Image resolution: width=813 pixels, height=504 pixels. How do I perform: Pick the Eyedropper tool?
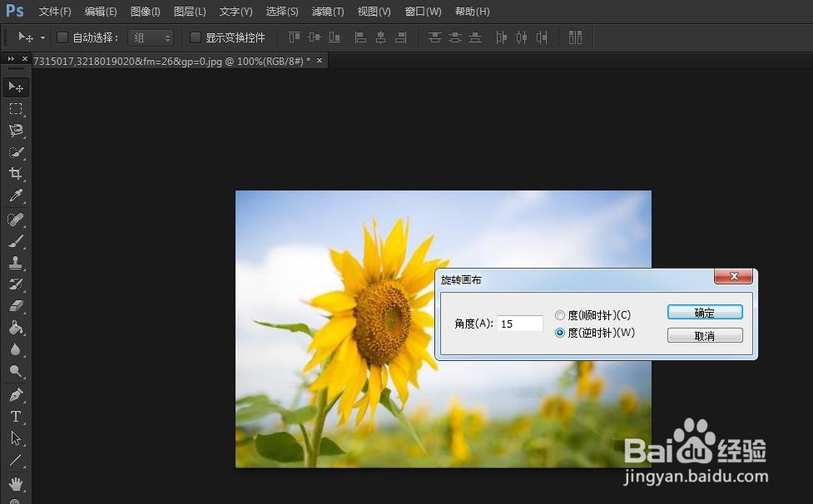pos(16,195)
